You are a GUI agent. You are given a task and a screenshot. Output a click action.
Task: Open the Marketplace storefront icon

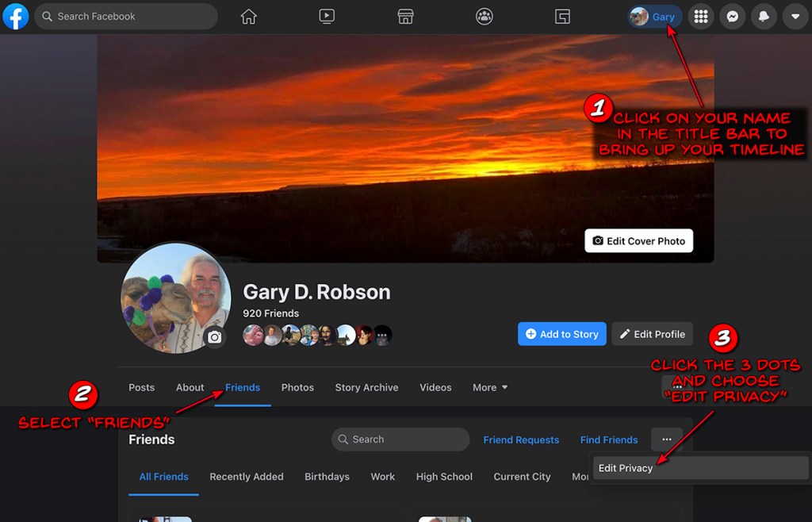coord(405,17)
